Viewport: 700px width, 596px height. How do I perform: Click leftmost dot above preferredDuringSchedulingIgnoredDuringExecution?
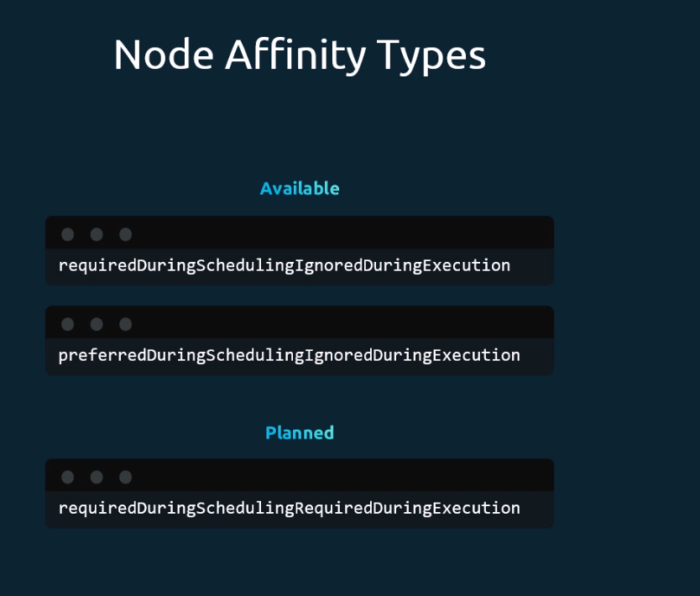68,324
